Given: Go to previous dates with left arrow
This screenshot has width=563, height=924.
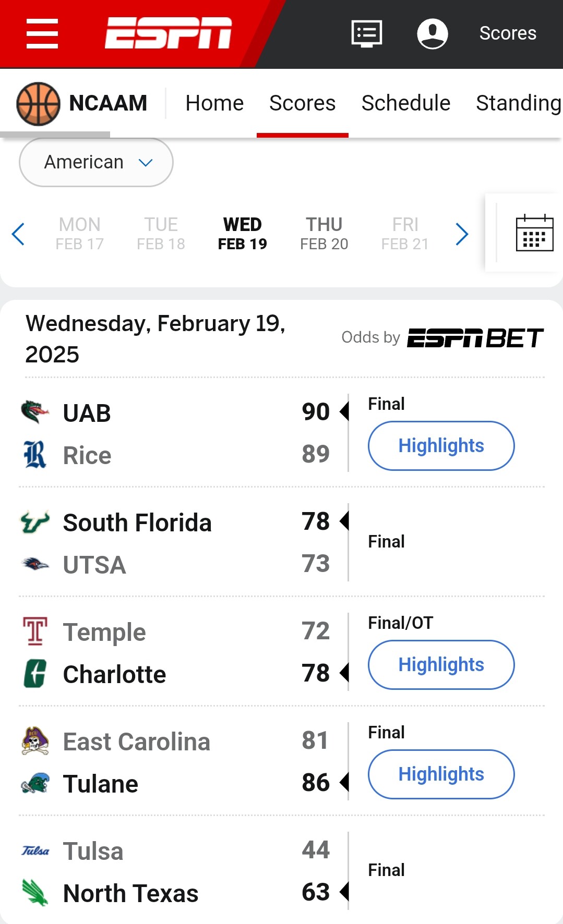Looking at the screenshot, I should pos(18,234).
